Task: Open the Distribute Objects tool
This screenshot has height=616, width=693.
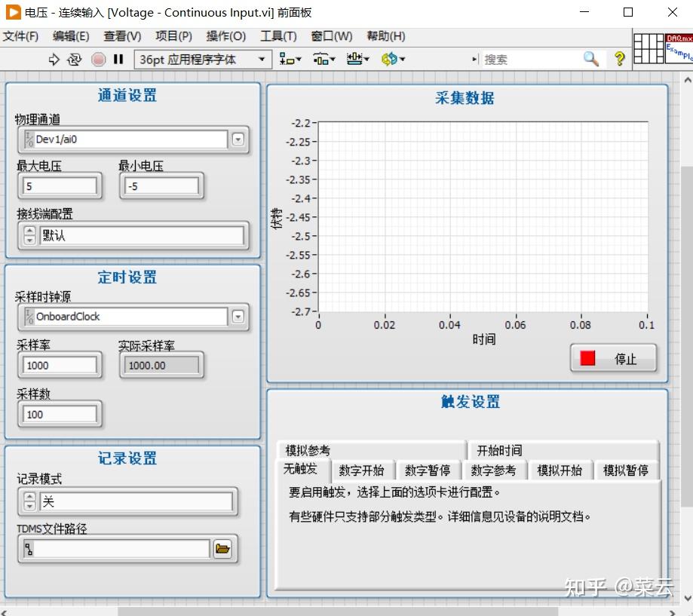Action: pos(324,59)
